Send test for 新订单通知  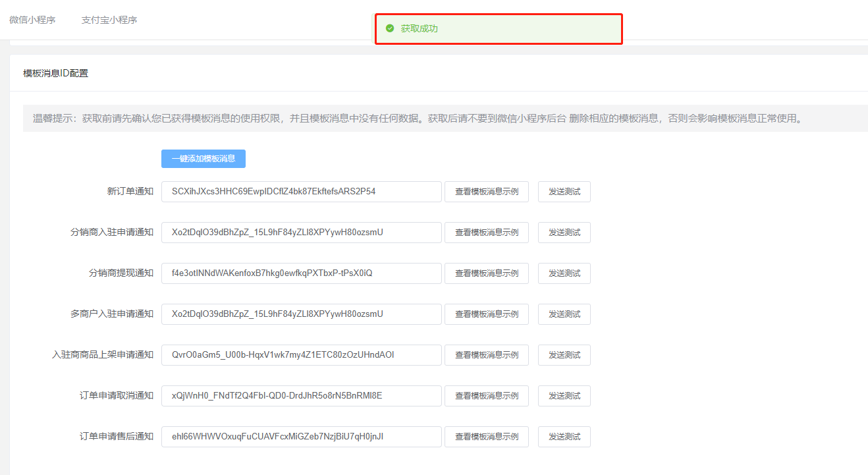point(564,192)
